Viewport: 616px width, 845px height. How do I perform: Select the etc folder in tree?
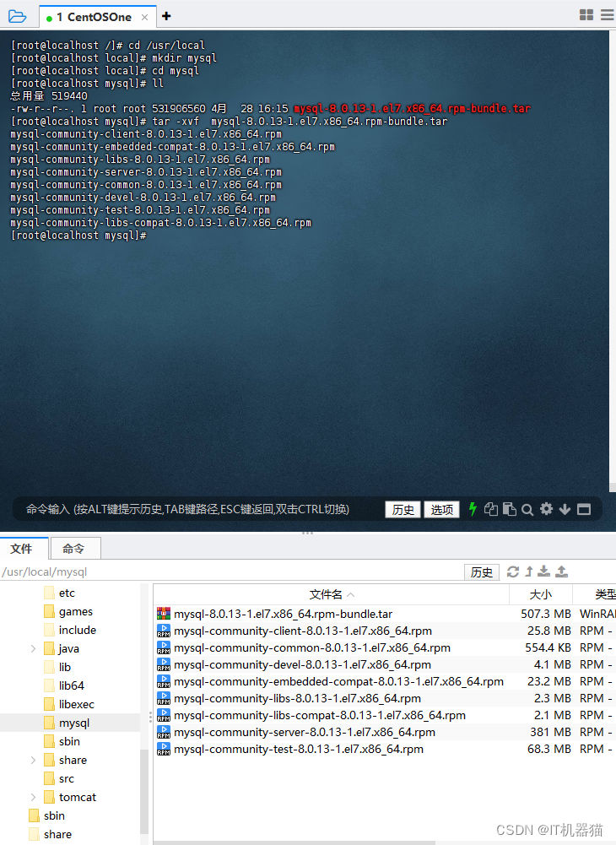click(67, 593)
